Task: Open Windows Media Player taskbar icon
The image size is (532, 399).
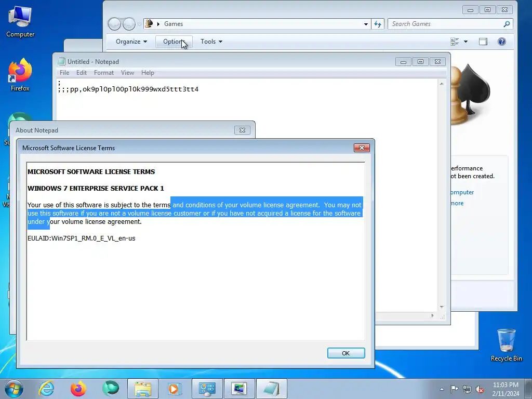Action: click(x=175, y=389)
